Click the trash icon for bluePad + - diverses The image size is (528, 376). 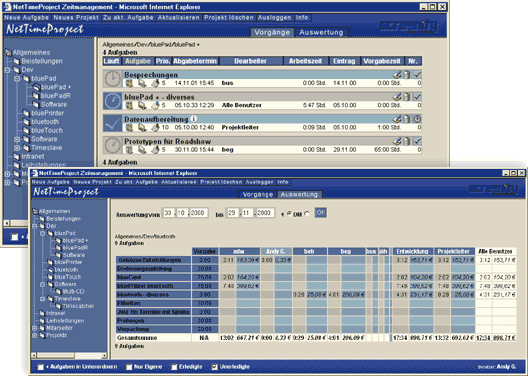[x=407, y=97]
